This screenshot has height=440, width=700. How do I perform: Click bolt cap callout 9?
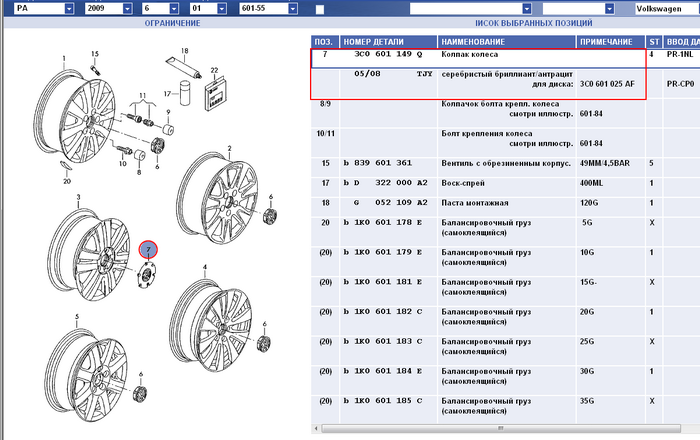coord(168,112)
